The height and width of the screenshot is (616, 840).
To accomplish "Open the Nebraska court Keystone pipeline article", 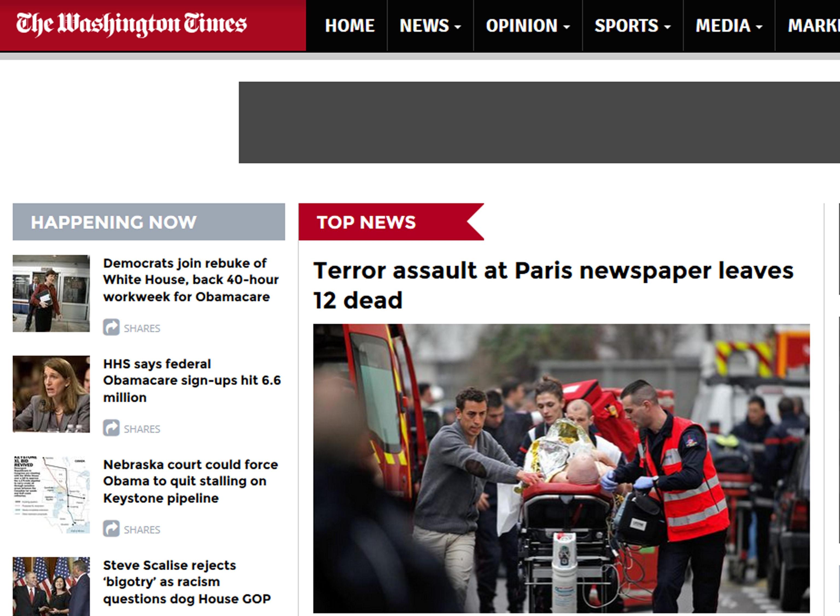I will pyautogui.click(x=190, y=481).
